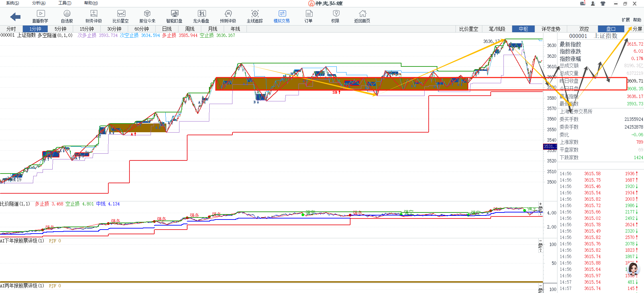Open the 分析(A) menu

click(39, 3)
